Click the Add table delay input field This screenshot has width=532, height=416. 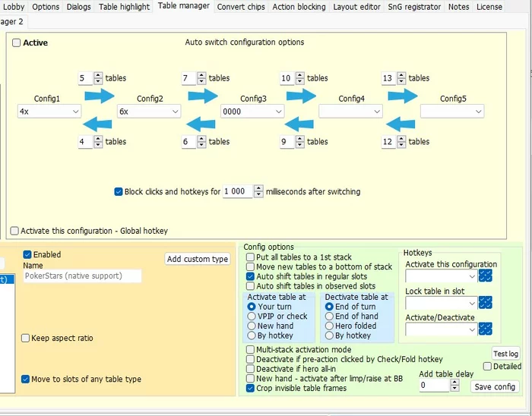(x=435, y=386)
